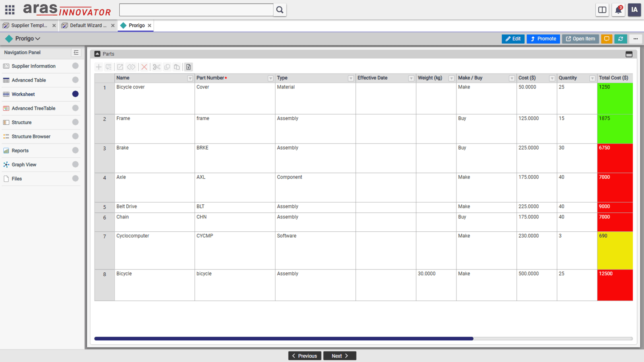Open the Part Number column filter dropdown

270,78
